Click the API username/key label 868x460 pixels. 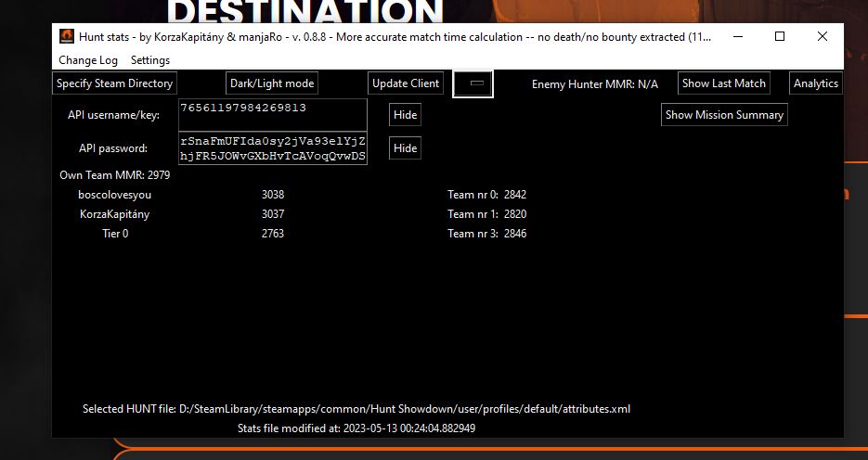coord(113,115)
